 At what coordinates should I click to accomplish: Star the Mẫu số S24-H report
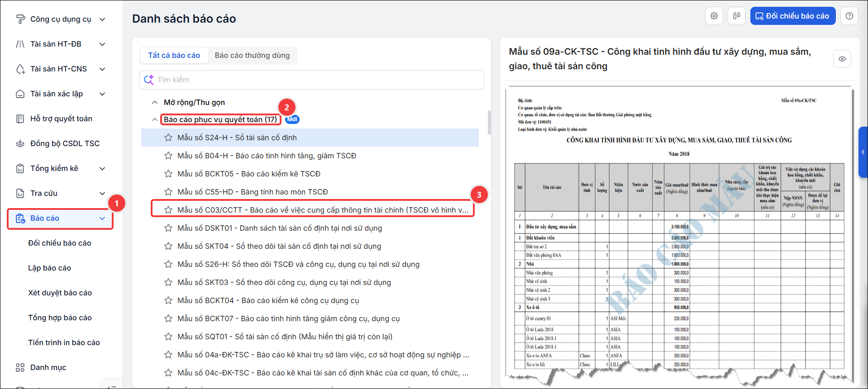point(168,138)
